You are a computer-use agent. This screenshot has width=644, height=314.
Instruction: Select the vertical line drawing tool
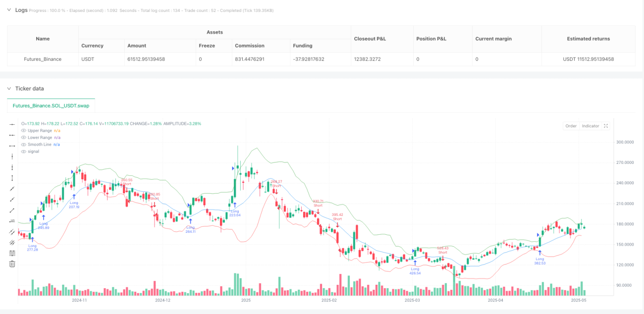(12, 157)
